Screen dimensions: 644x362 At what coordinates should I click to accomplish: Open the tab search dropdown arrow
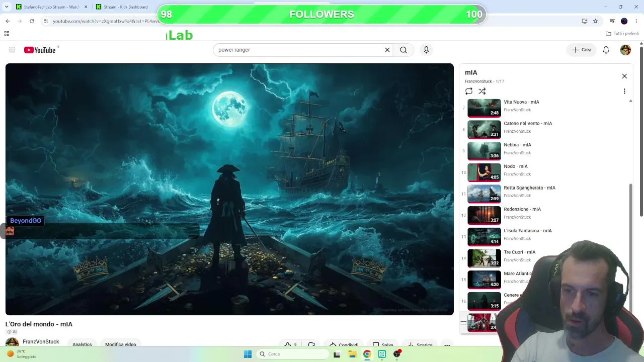(x=7, y=7)
